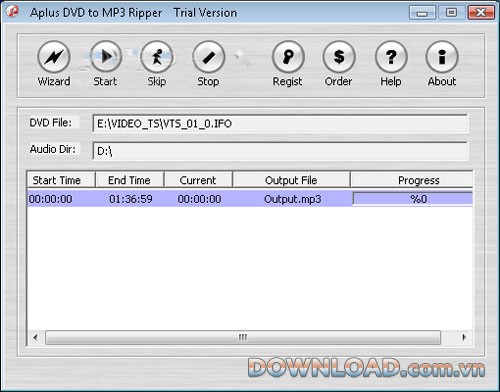Click the 00:00:00 current time cell
The image size is (500, 392).
coord(199,199)
